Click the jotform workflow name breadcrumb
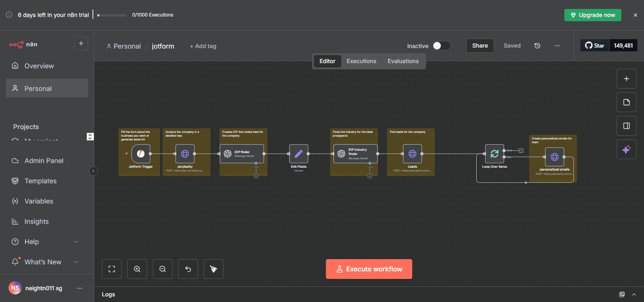 163,46
